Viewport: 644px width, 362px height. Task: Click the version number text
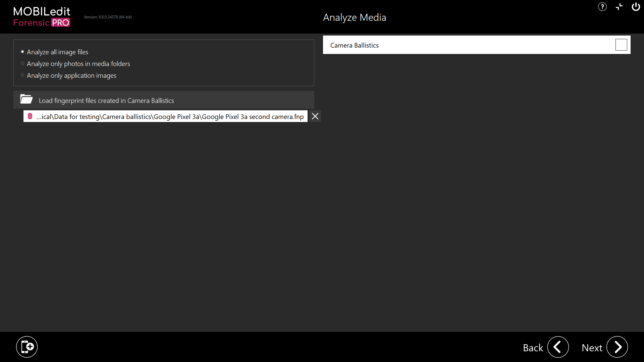108,17
